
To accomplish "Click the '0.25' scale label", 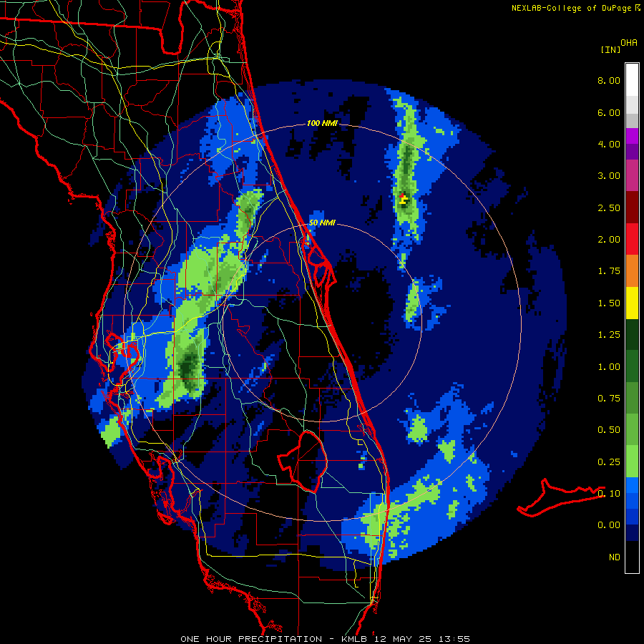I will (x=609, y=462).
